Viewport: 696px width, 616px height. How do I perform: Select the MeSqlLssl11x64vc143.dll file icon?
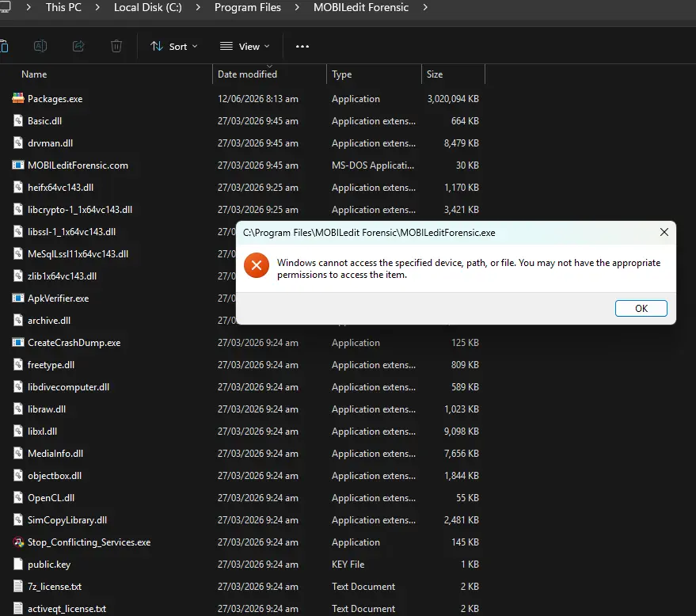pyautogui.click(x=18, y=254)
